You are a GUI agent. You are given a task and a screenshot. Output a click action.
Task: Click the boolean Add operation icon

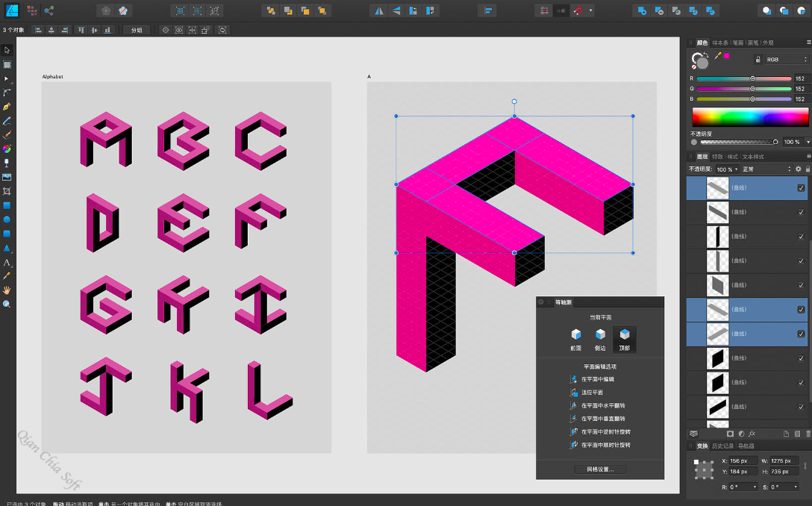pyautogui.click(x=642, y=11)
